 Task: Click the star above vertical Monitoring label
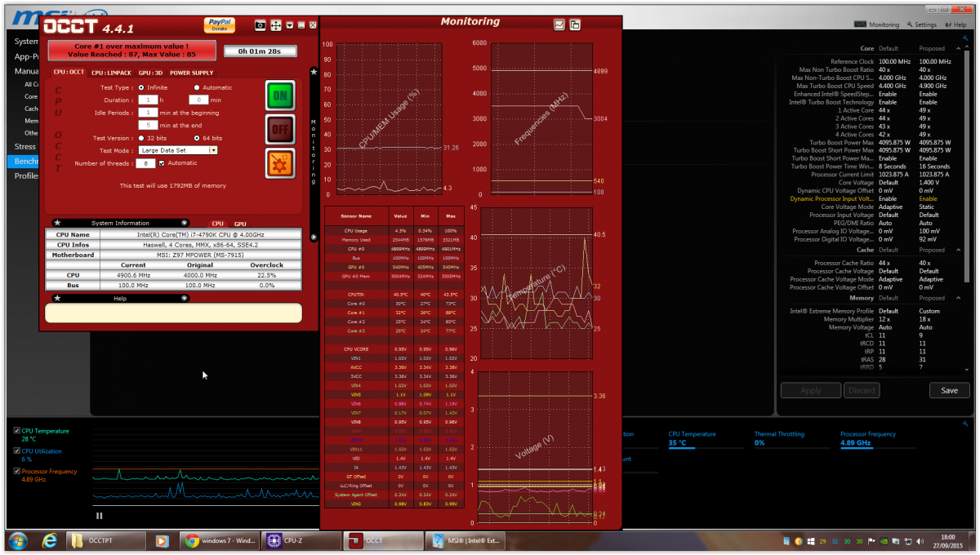(314, 72)
